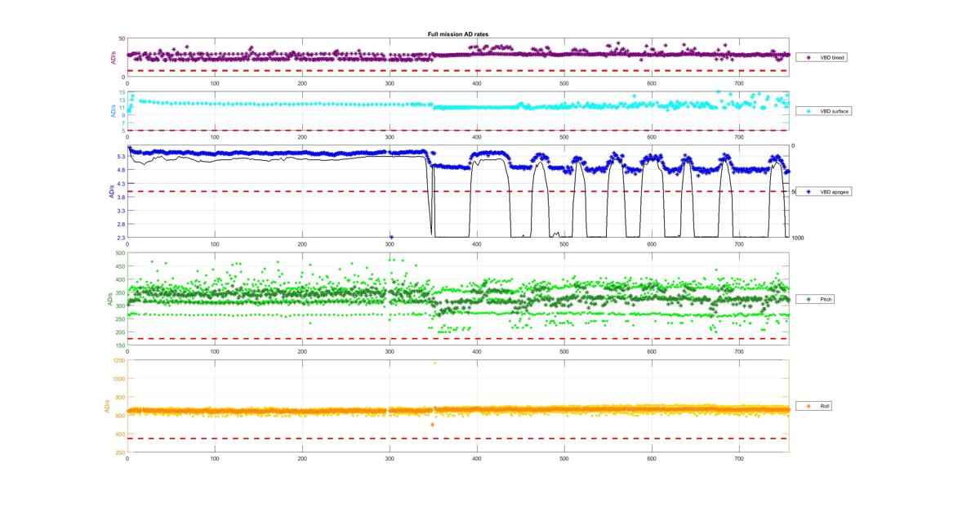Image resolution: width=980 pixels, height=508 pixels.
Task: Click the 2.3 y-axis tick in the VBD apogee plot
Action: point(120,238)
